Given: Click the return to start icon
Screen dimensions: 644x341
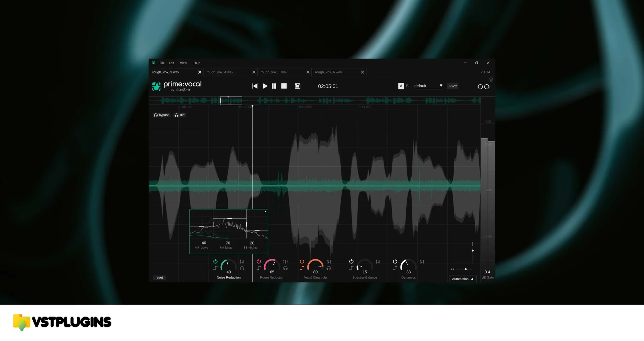Looking at the screenshot, I should (254, 86).
